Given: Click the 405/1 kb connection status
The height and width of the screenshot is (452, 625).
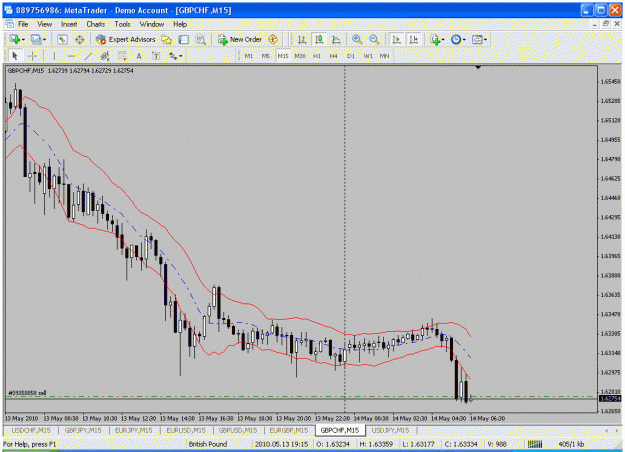Looking at the screenshot, I should coord(571,444).
